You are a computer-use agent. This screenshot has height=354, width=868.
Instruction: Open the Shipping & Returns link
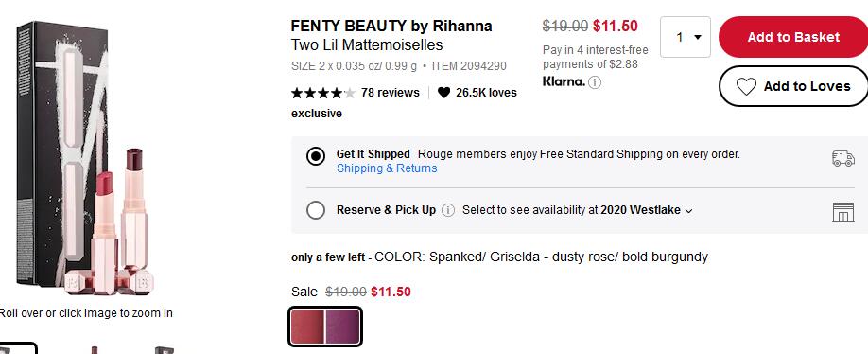pyautogui.click(x=387, y=168)
